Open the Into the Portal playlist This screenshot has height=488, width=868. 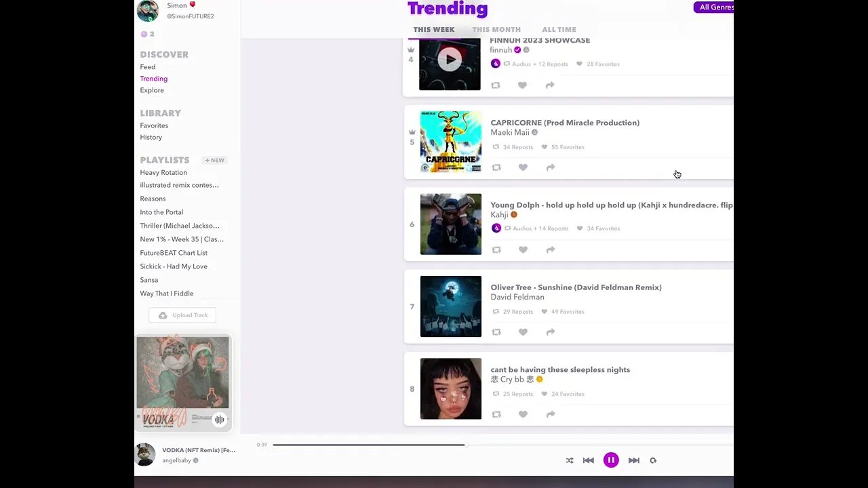click(161, 212)
